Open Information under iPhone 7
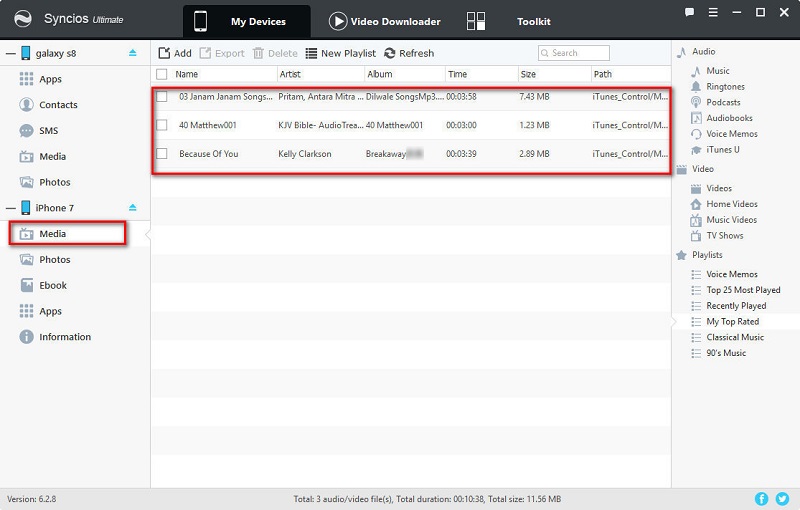 click(x=55, y=337)
